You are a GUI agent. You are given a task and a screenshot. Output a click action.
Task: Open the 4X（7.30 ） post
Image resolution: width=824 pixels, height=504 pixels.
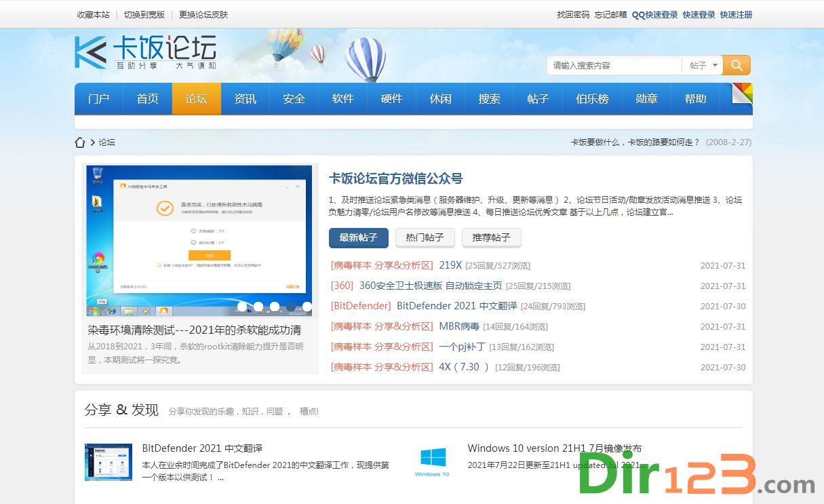coord(465,367)
